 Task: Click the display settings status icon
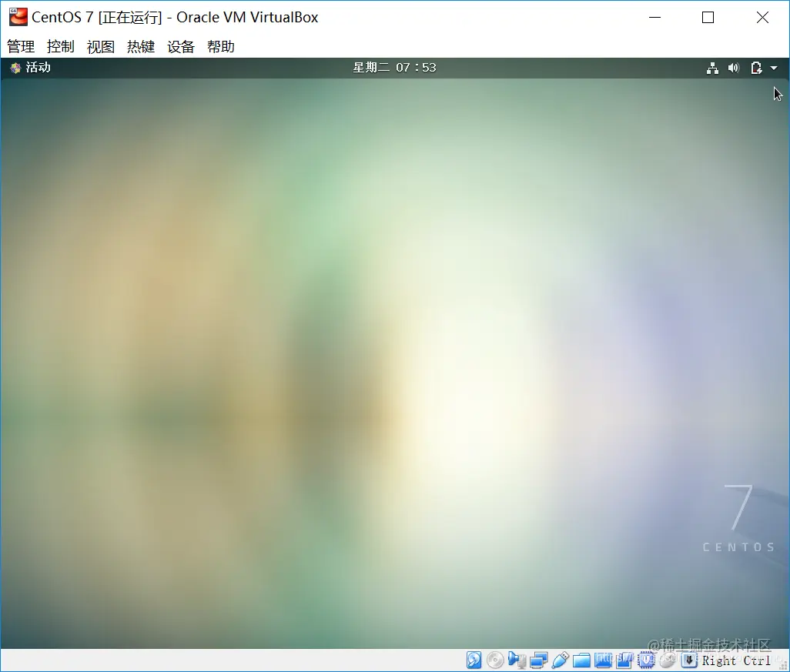[603, 660]
